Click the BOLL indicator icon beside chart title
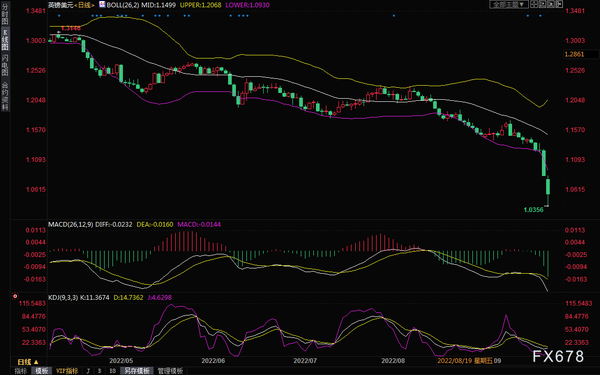Viewport: 600px width, 375px height. coord(102,5)
